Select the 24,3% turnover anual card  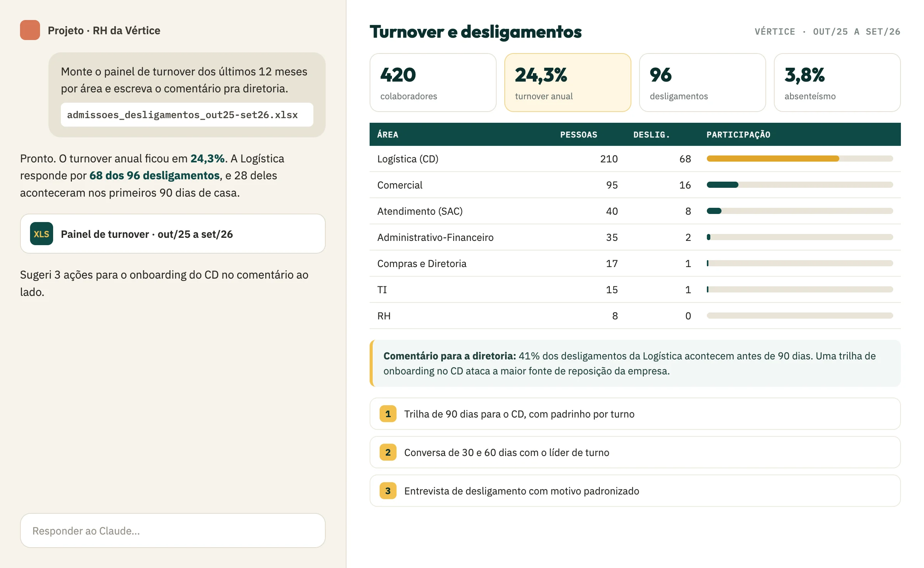click(x=567, y=82)
